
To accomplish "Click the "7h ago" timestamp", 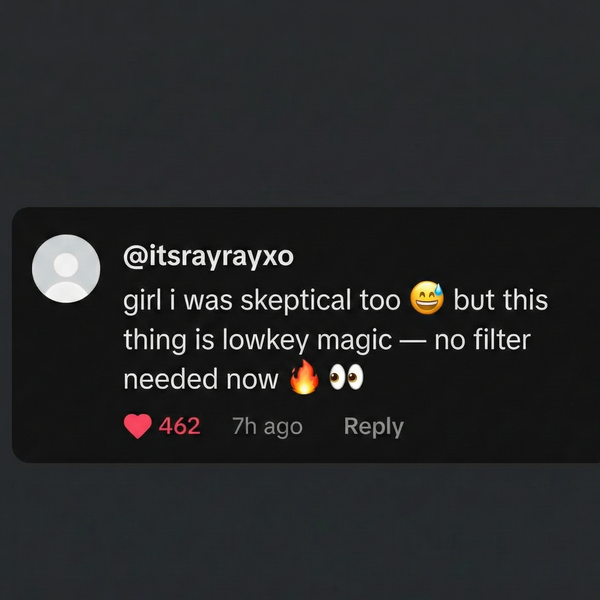I will [267, 427].
